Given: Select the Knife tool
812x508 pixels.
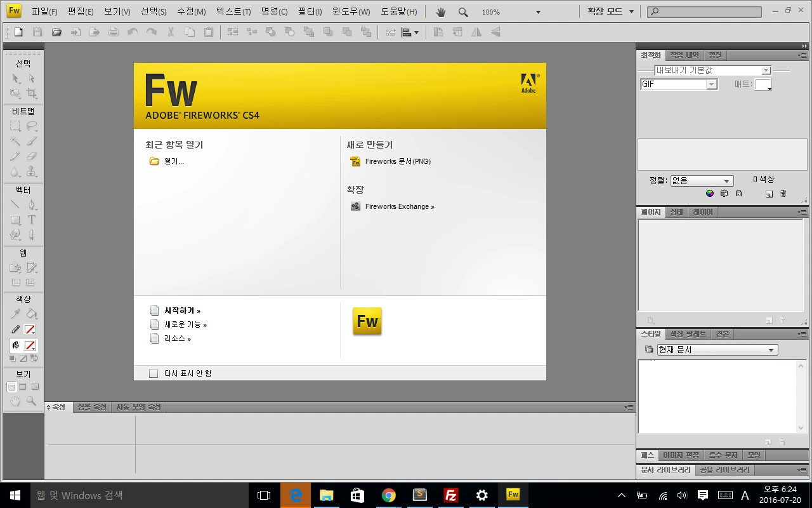Looking at the screenshot, I should coord(31,235).
